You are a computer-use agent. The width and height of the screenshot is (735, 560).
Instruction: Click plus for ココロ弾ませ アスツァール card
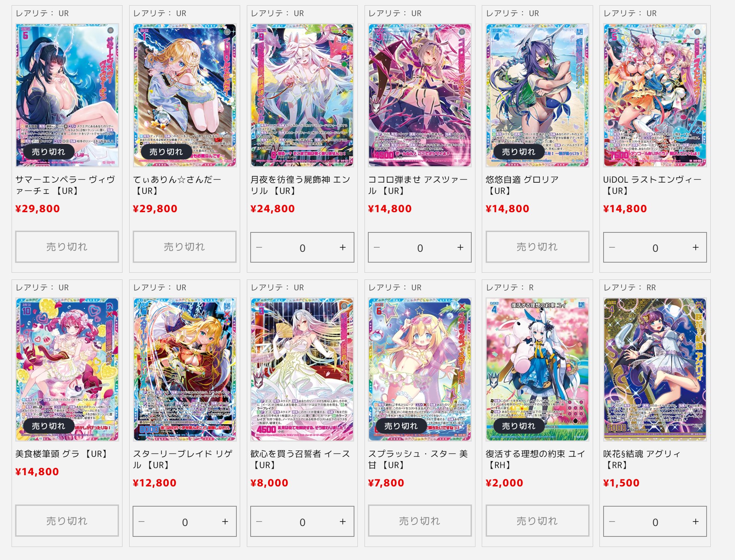[x=460, y=248]
